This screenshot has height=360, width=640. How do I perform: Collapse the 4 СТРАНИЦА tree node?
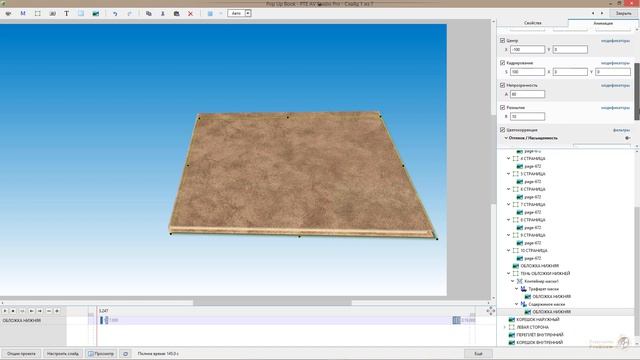(509, 158)
